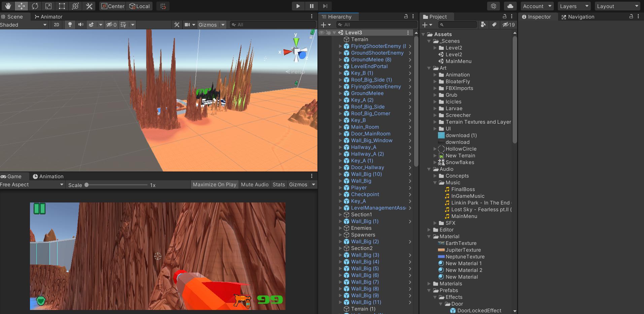This screenshot has height=314, width=644.
Task: Toggle scene lighting with the lightbulb icon
Action: click(70, 25)
